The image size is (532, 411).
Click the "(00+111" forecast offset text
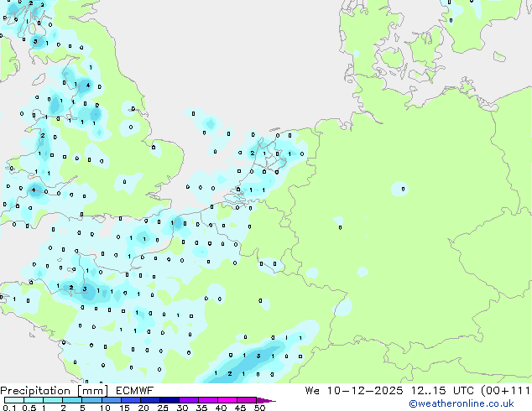coord(506,391)
